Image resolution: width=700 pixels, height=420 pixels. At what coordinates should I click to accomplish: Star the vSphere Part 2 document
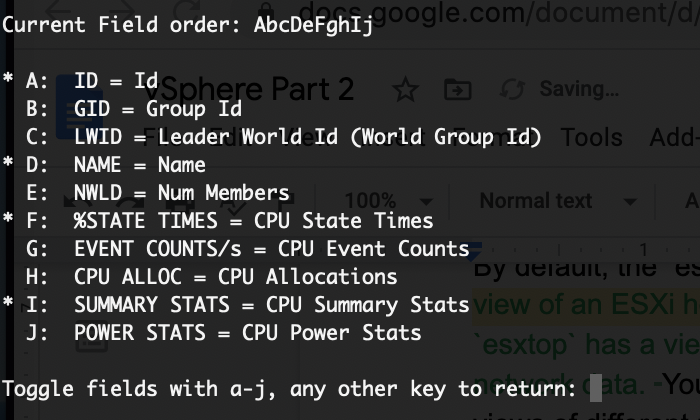pos(405,89)
